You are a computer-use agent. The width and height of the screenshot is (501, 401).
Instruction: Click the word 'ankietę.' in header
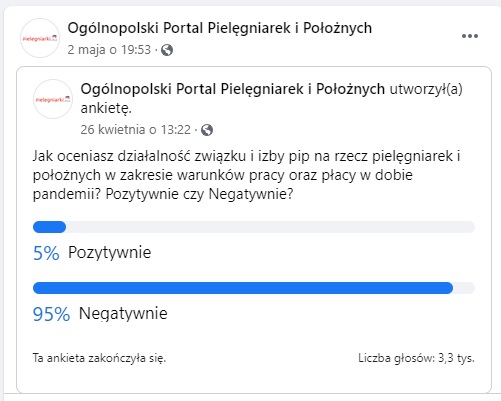tap(106, 108)
